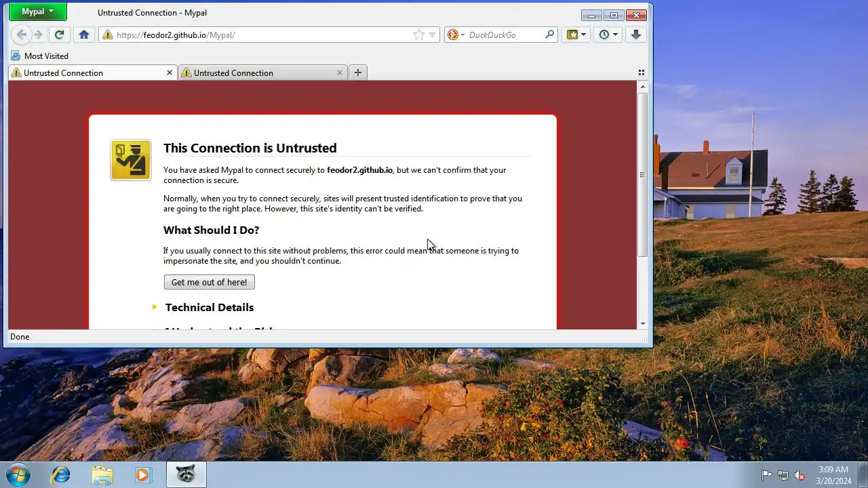Reload the current page
Viewport: 868px width, 488px height.
click(x=59, y=35)
